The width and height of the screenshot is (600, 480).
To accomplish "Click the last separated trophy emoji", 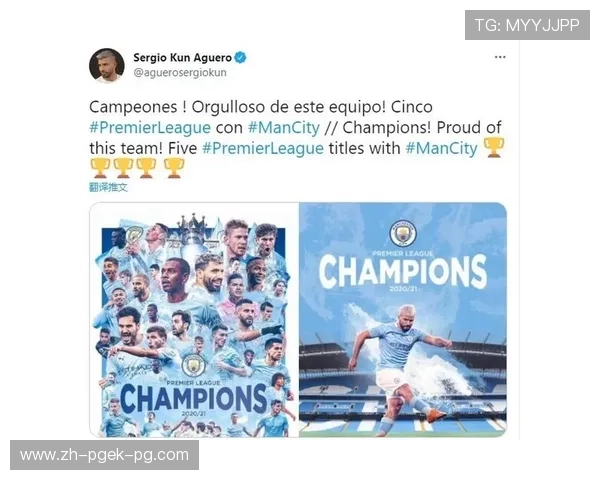I will coord(174,168).
